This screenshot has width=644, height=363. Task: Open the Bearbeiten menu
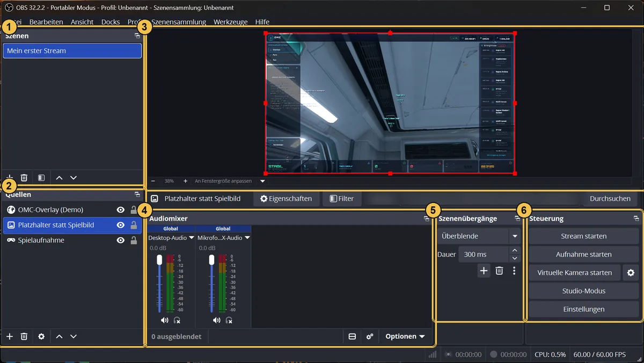click(x=46, y=22)
